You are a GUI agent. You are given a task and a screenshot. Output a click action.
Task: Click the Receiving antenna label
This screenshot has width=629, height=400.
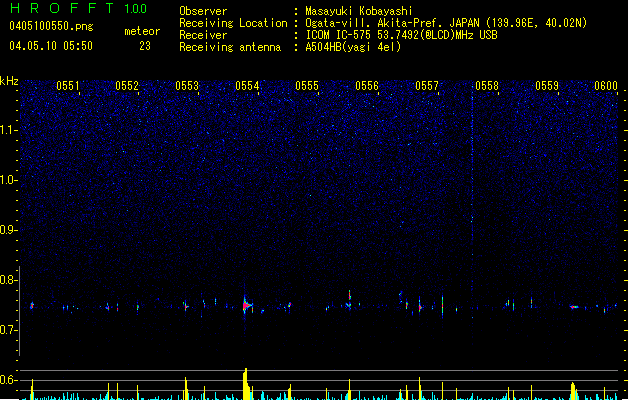pos(230,47)
